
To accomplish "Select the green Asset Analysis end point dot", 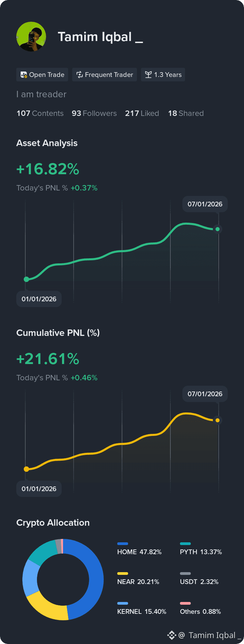I will coord(218,229).
